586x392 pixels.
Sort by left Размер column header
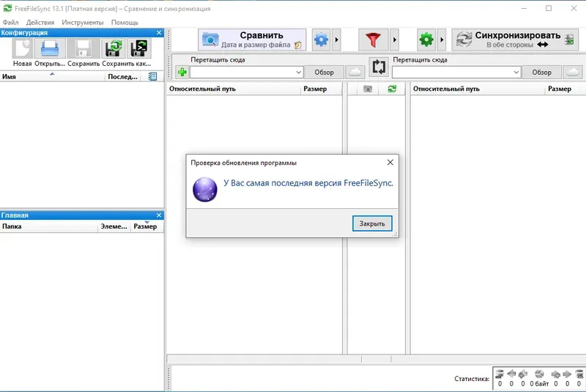321,89
